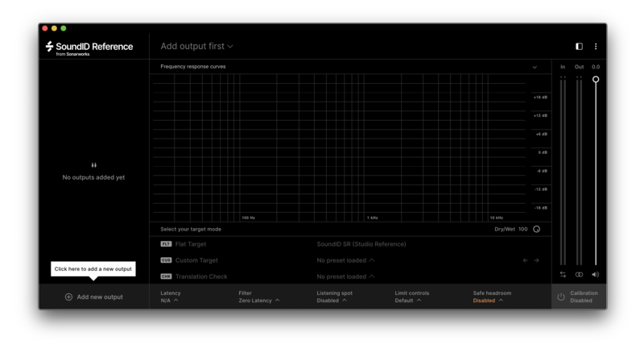
Task: Click the 0 dB axis label
Action: click(543, 152)
